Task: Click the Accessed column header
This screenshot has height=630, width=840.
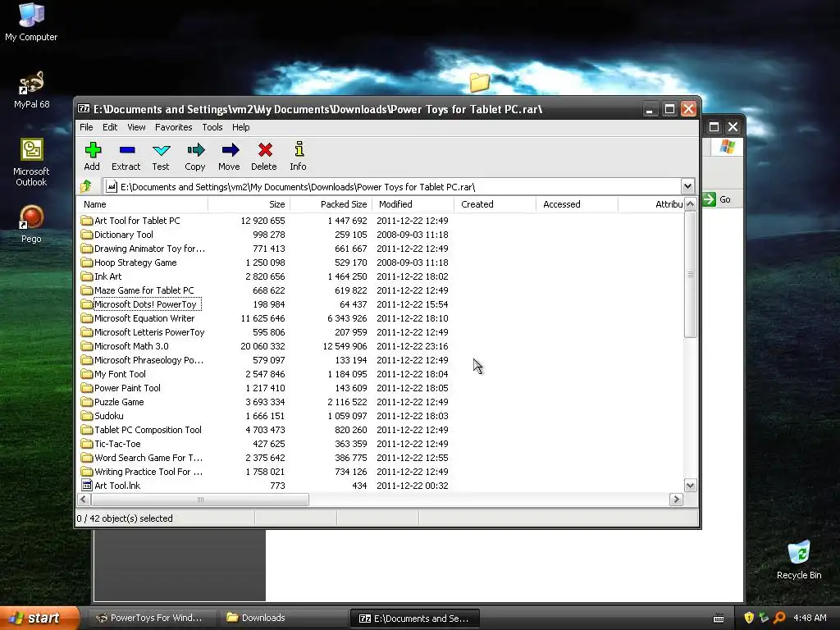Action: [577, 204]
